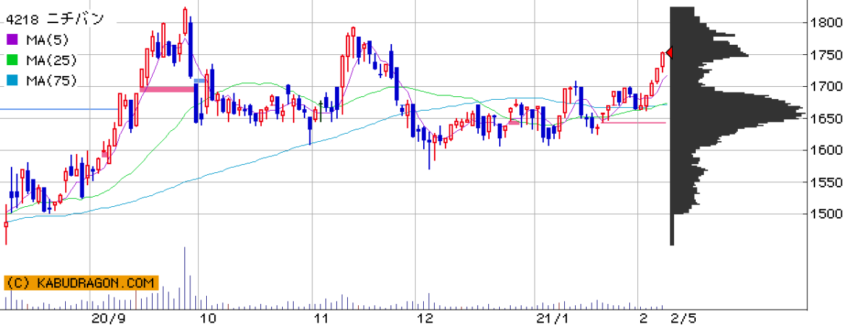Click the 1700 price axis label
This screenshot has height=327, width=868.
(x=827, y=86)
